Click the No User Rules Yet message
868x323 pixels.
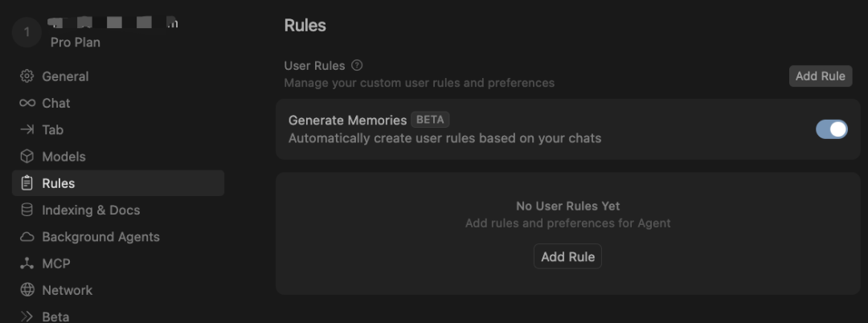pyautogui.click(x=567, y=206)
